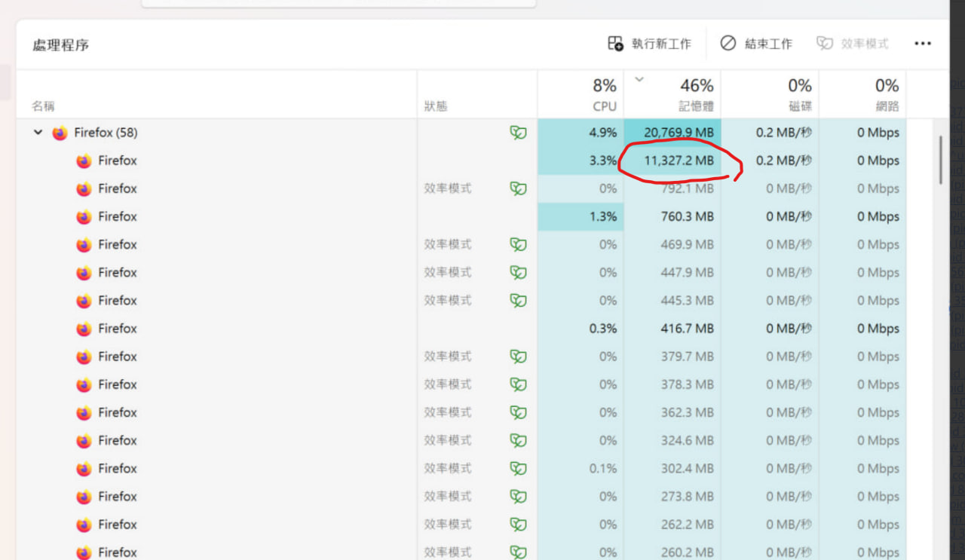This screenshot has width=965, height=560.
Task: Click Firefox icon of the 792.1 MB process
Action: pyautogui.click(x=84, y=189)
